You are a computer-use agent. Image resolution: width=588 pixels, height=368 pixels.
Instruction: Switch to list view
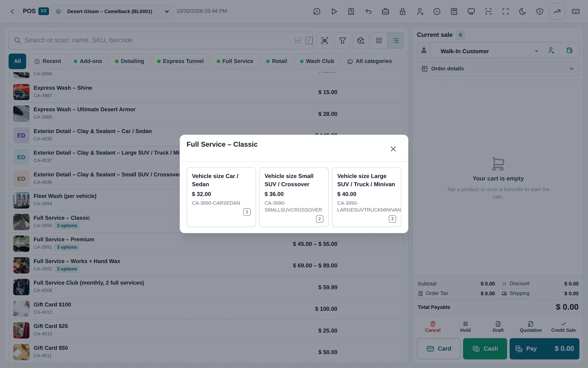click(396, 41)
